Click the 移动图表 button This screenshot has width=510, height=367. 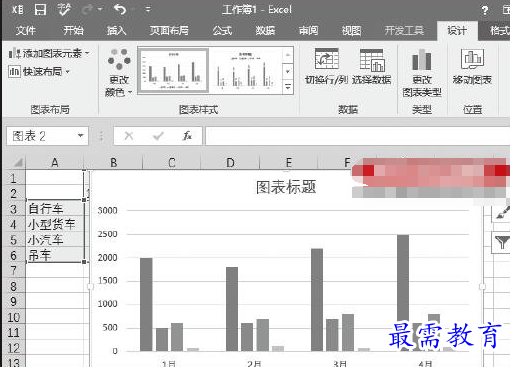click(472, 66)
